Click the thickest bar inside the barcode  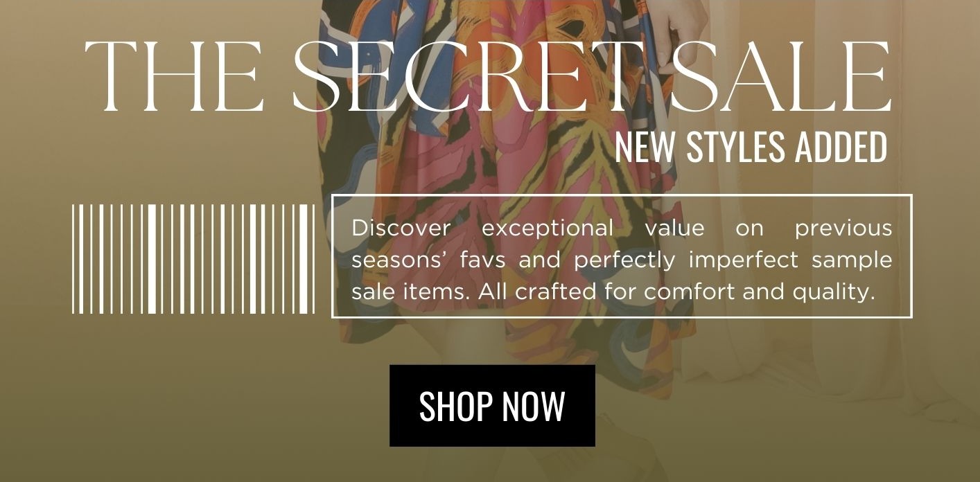click(152, 259)
